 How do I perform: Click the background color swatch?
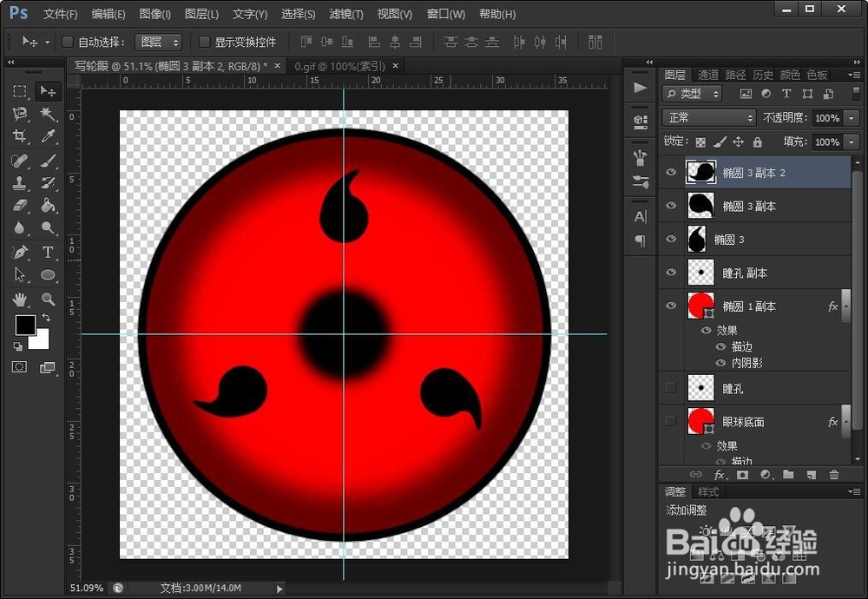42,341
